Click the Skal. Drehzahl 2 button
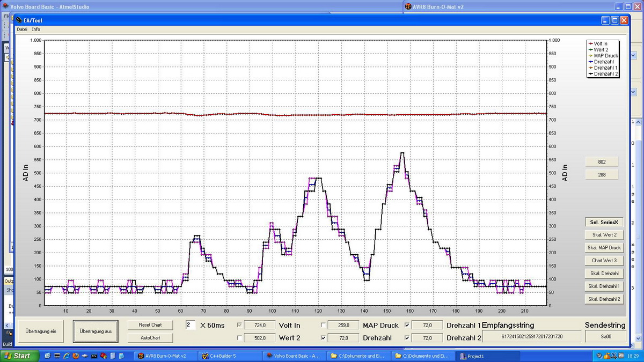Image resolution: width=644 pixels, height=362 pixels. (604, 299)
